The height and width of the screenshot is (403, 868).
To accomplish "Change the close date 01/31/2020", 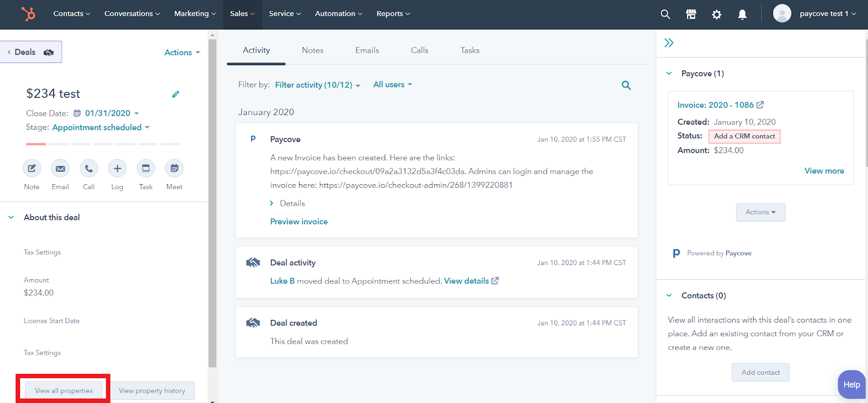I will coord(112,114).
